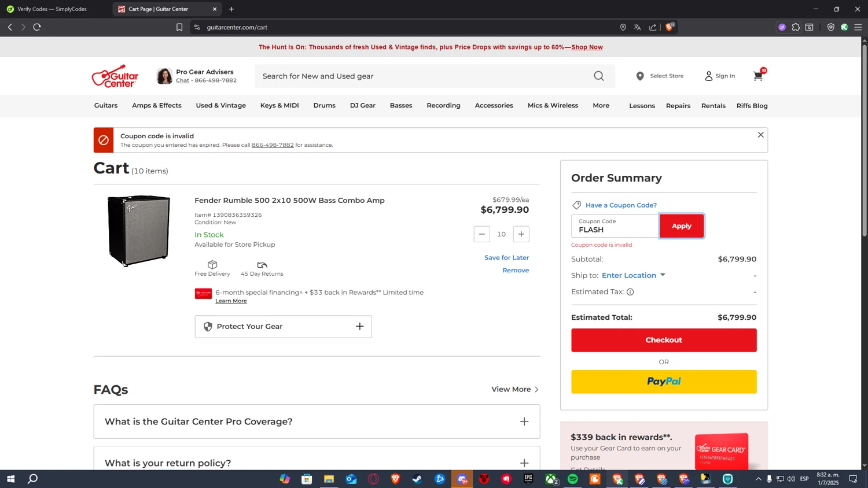Close the invalid coupon alert banner

[761, 135]
